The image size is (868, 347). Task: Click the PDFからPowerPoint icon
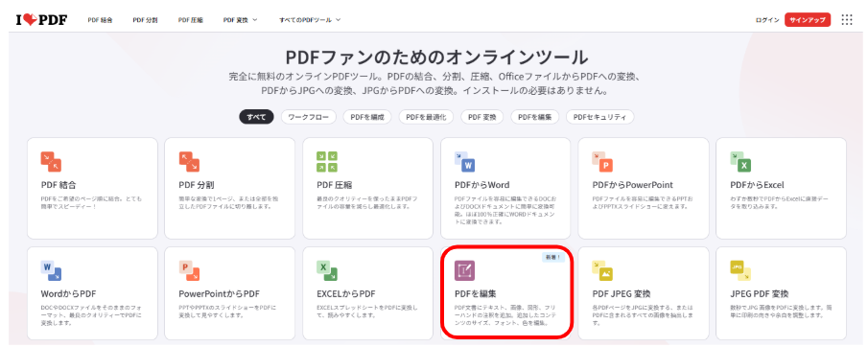pyautogui.click(x=602, y=162)
